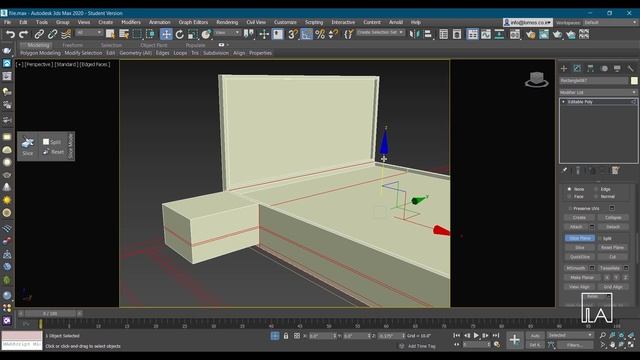
Task: Click the Grid Align button
Action: pyautogui.click(x=613, y=287)
